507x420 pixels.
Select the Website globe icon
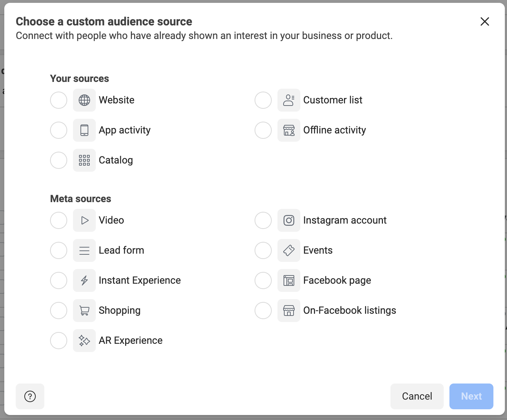[x=84, y=100]
